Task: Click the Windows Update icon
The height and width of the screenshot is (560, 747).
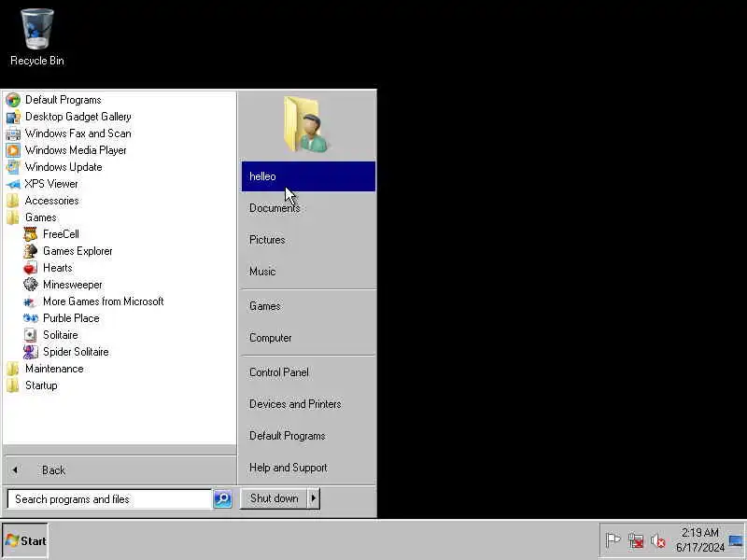Action: (x=13, y=167)
